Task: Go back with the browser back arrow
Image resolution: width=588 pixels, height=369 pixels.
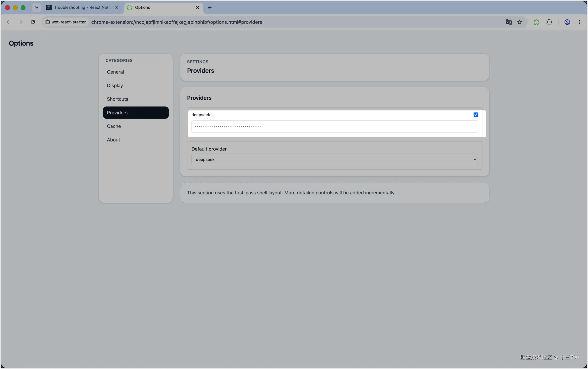Action: (x=8, y=22)
